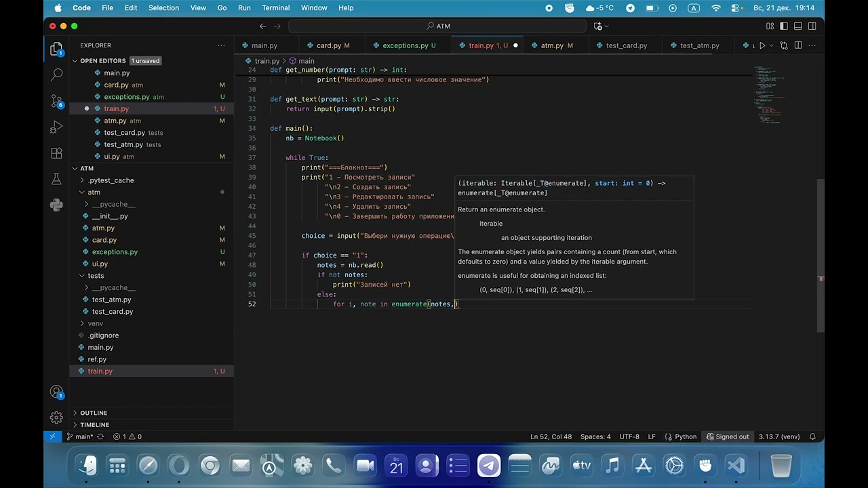The image size is (868, 488).
Task: Open the Explorer view in activity bar
Action: (x=57, y=49)
